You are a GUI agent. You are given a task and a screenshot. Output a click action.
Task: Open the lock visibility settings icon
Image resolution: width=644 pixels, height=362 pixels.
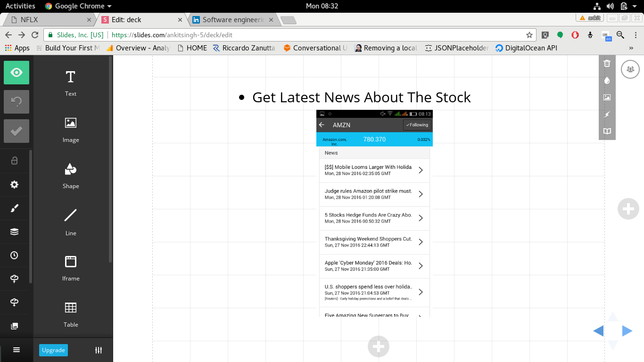pos(15,161)
